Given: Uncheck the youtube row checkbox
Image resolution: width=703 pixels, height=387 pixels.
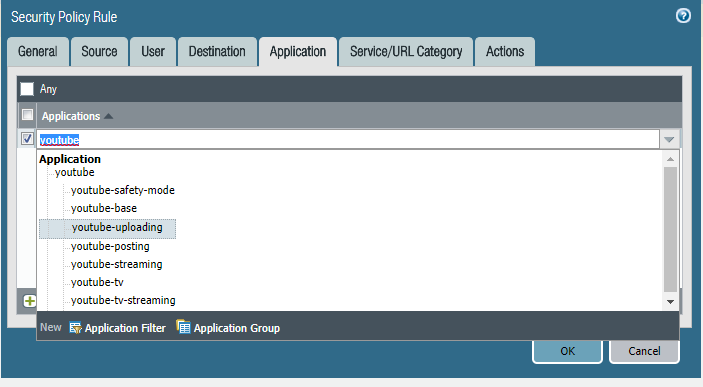Looking at the screenshot, I should [27, 139].
